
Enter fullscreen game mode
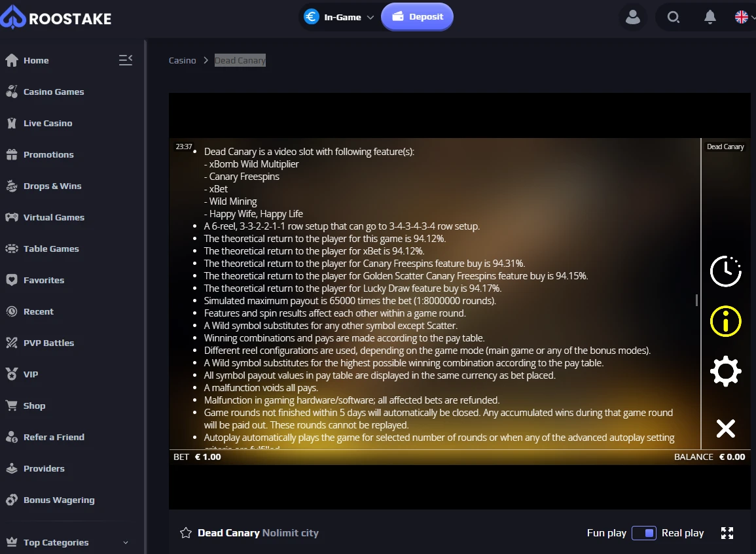click(727, 533)
